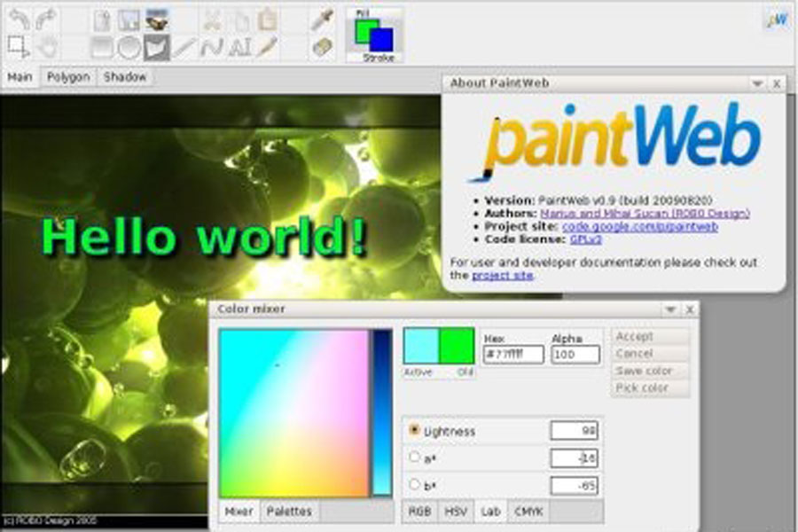Click the Redo arrow icon
Image resolution: width=798 pixels, height=532 pixels.
click(x=46, y=20)
